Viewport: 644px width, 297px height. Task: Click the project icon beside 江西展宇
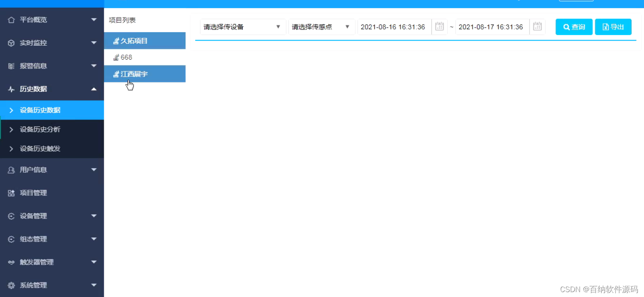tap(116, 74)
